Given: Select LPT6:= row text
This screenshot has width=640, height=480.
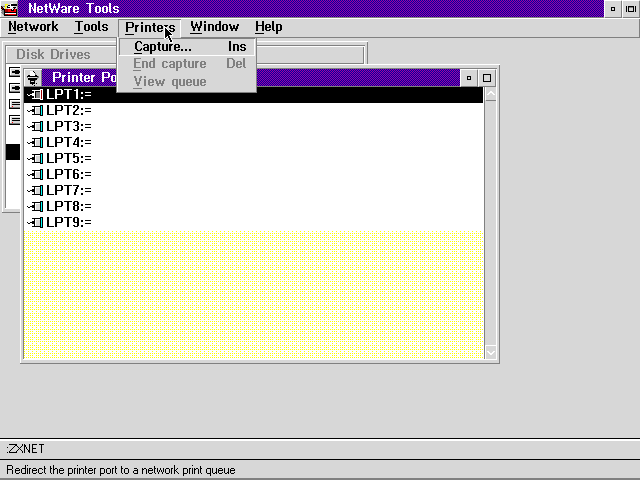Looking at the screenshot, I should pos(69,175).
